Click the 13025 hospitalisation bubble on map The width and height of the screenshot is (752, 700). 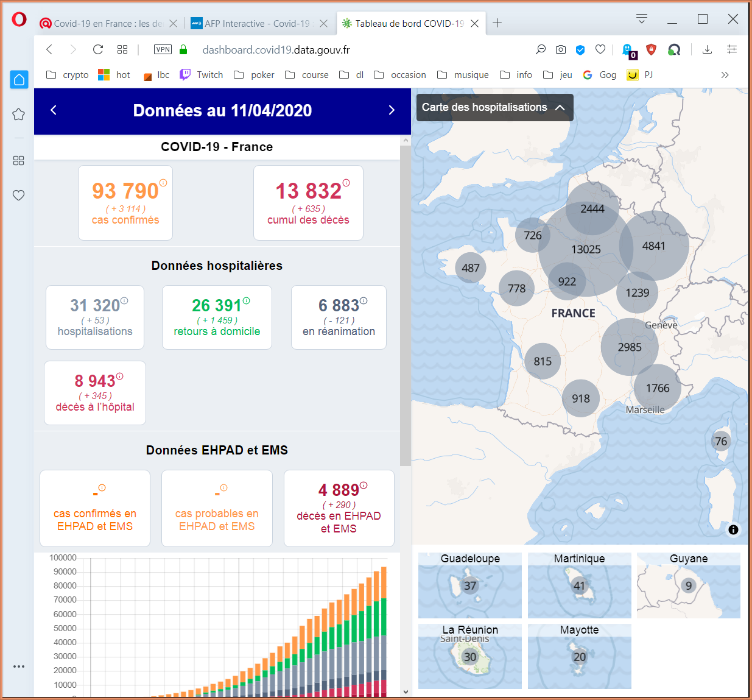(x=586, y=249)
